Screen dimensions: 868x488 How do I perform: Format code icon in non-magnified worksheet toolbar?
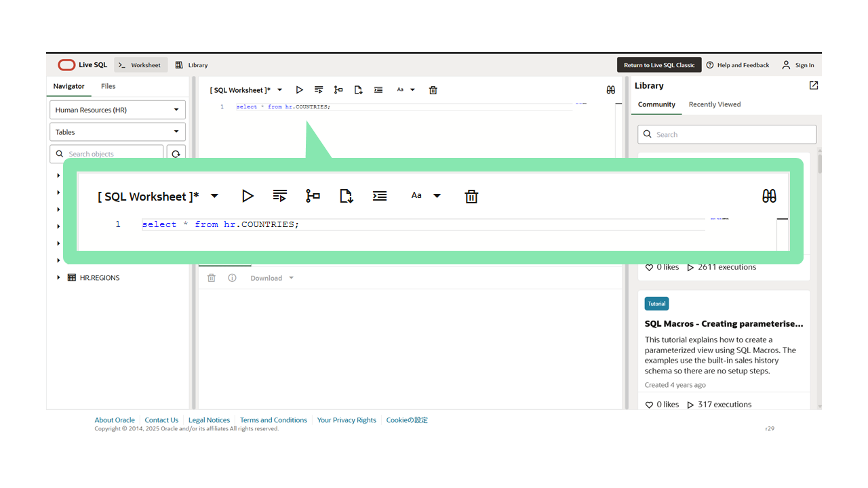(x=378, y=90)
